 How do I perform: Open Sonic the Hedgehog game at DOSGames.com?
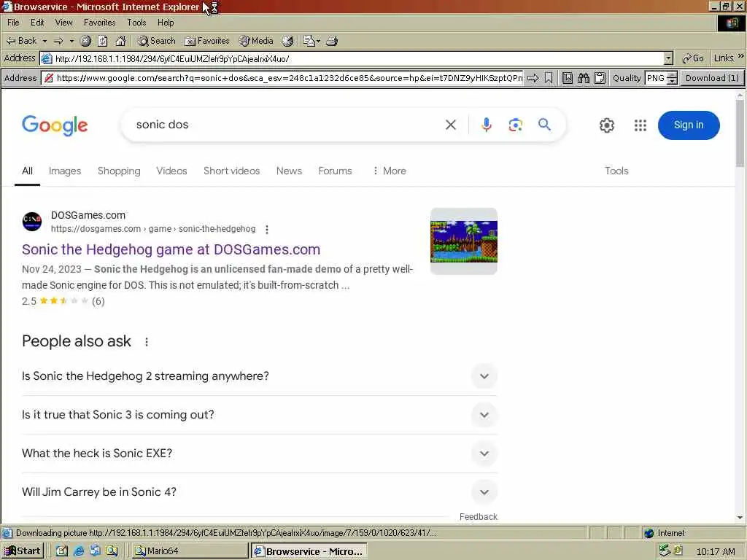pos(171,249)
